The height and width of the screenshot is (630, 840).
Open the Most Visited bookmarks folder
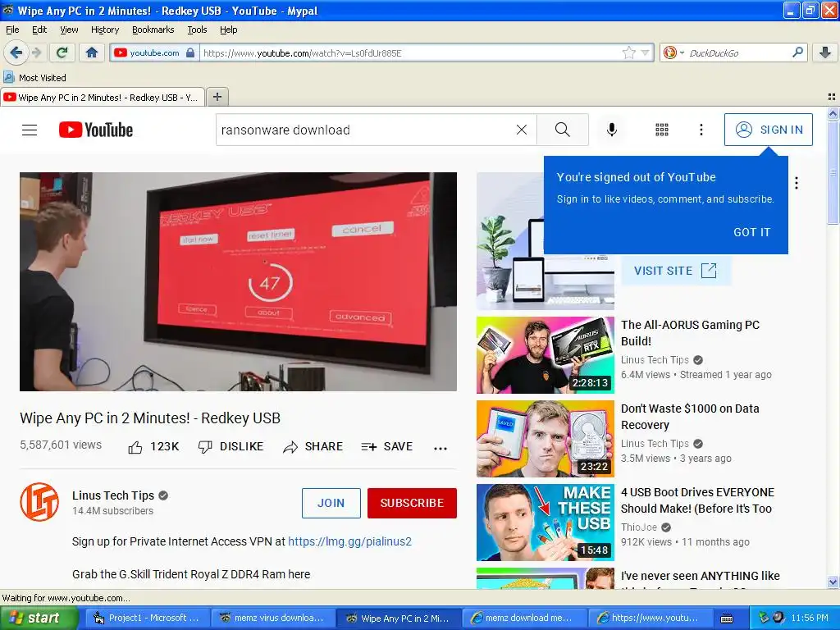[34, 78]
